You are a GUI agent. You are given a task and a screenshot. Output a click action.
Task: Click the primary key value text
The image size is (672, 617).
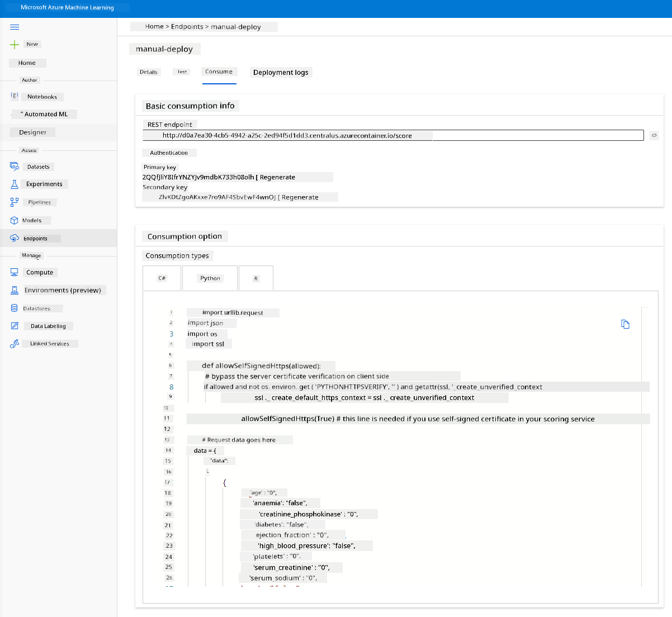coord(198,177)
